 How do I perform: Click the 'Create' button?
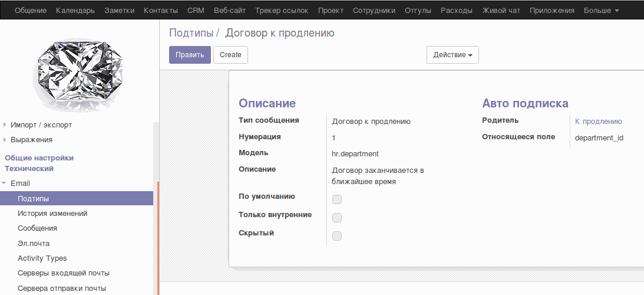[x=230, y=55]
